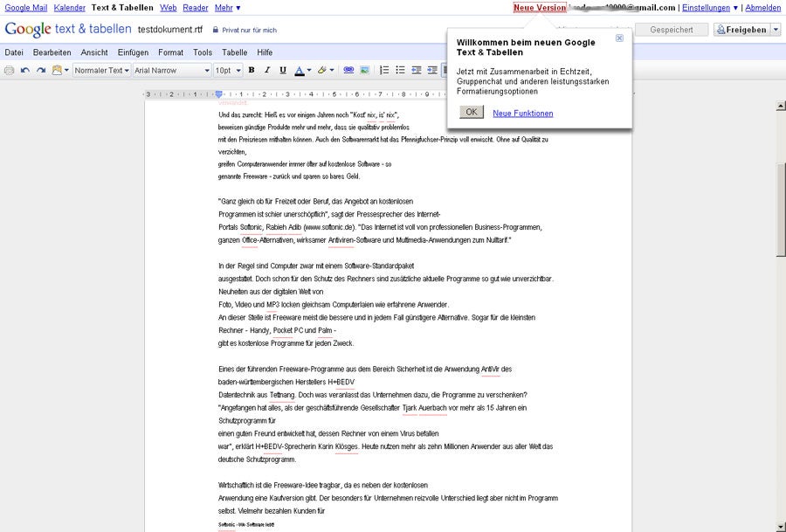Click the document title testdokument.rtf
The image size is (786, 532).
[x=170, y=30]
